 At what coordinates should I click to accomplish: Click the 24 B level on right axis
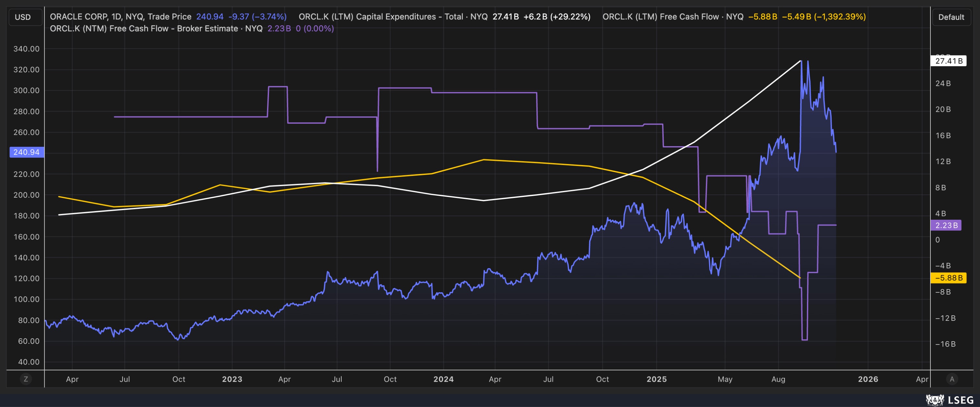[x=943, y=83]
